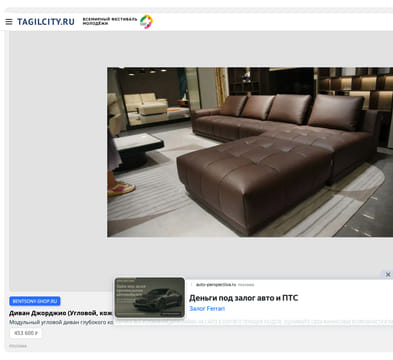Follow the 'Залог Ferrari' link

point(207,309)
